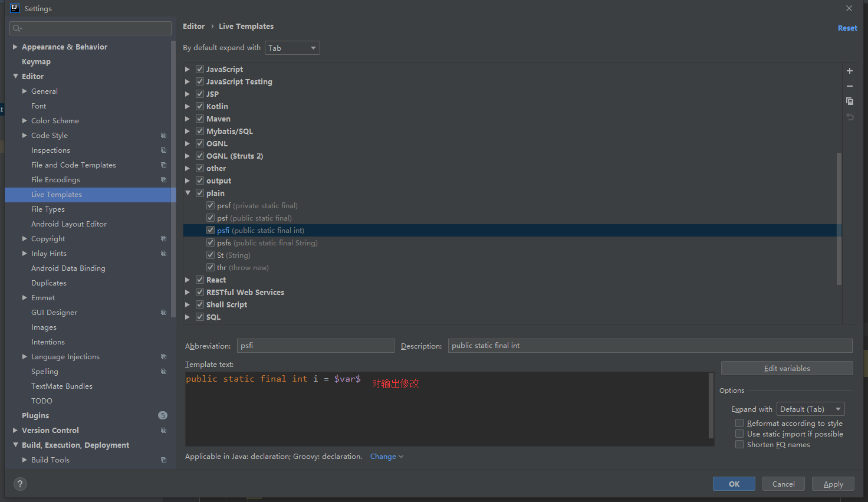Open the Expand with Default (Tab) dropdown

[x=810, y=409]
